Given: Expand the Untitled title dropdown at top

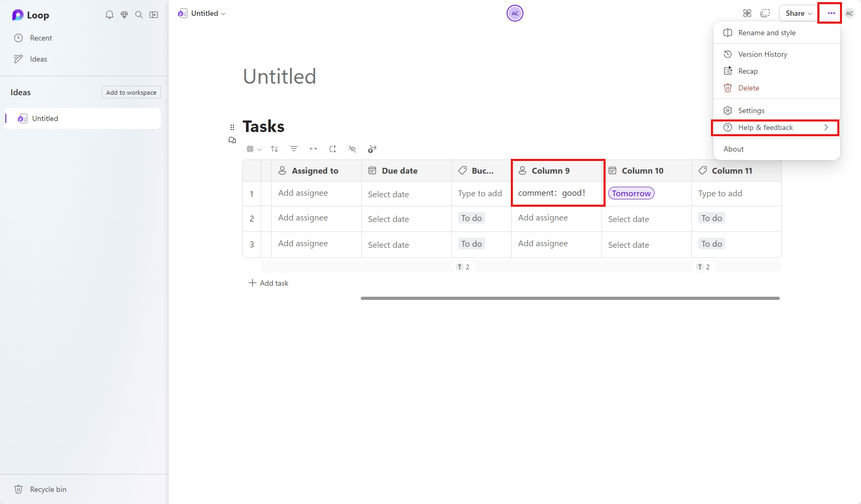Looking at the screenshot, I should 223,14.
